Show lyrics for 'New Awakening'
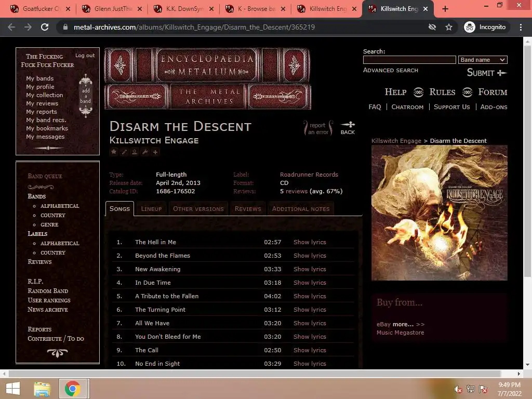532x399 pixels. click(x=310, y=269)
